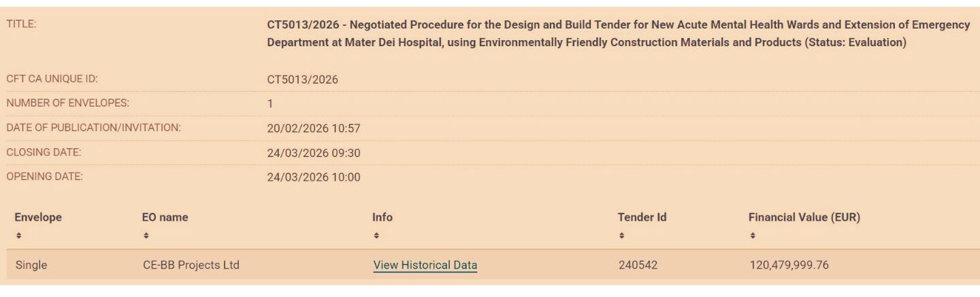Screen dimensions: 980x297
Task: Sort by EO name using arrows icon
Action: tap(146, 236)
